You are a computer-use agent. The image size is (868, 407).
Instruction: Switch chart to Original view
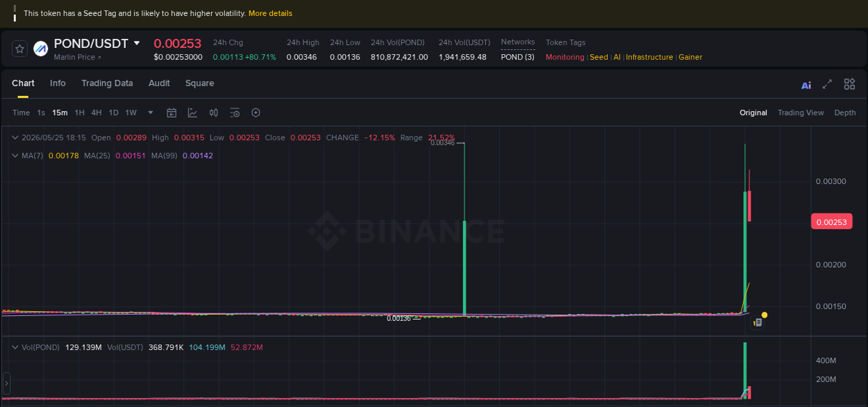click(753, 113)
